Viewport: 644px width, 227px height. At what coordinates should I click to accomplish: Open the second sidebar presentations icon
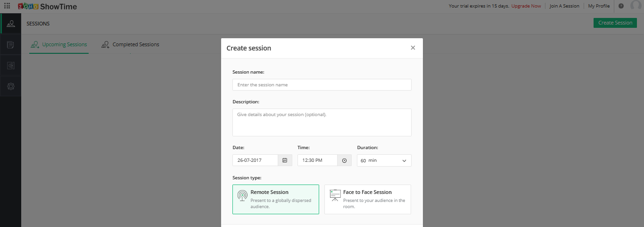pyautogui.click(x=10, y=45)
